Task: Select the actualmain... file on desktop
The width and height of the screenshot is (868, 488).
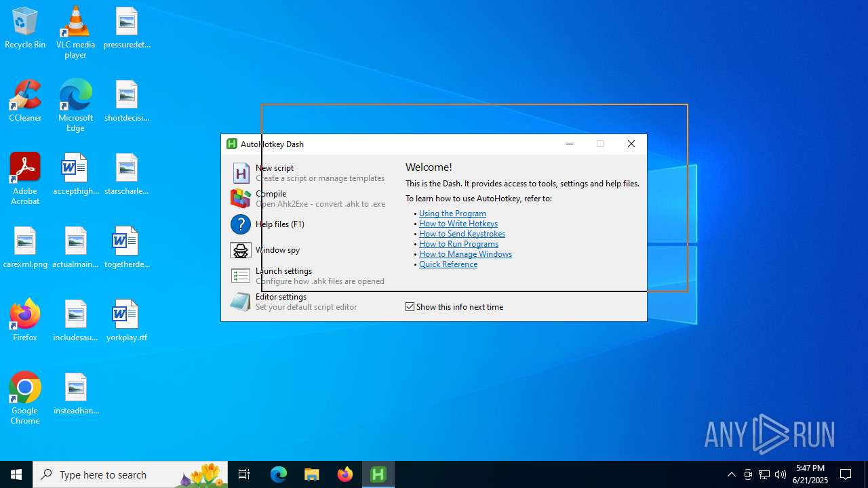Action: [75, 248]
